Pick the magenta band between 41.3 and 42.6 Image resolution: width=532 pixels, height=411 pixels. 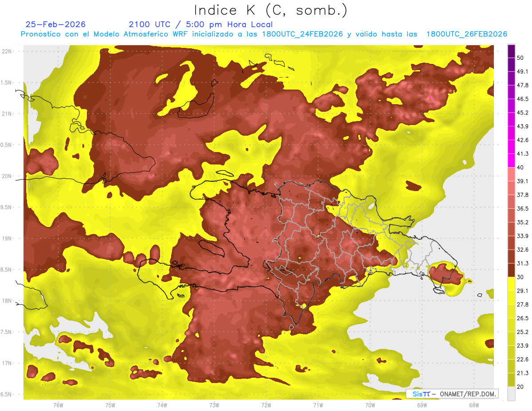point(511,147)
